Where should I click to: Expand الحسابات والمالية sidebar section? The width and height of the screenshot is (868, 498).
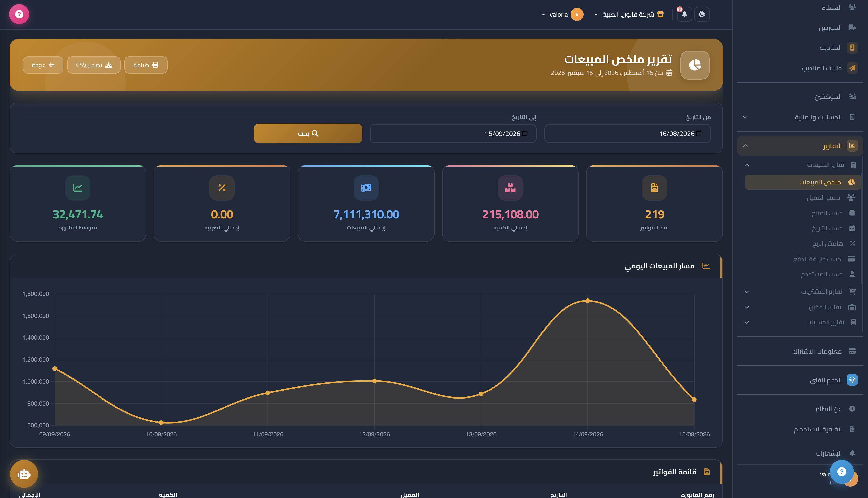pos(800,117)
